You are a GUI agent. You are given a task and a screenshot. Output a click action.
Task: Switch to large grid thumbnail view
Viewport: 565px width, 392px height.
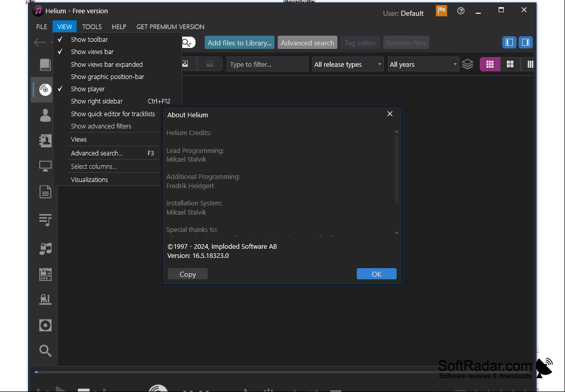pyautogui.click(x=510, y=64)
